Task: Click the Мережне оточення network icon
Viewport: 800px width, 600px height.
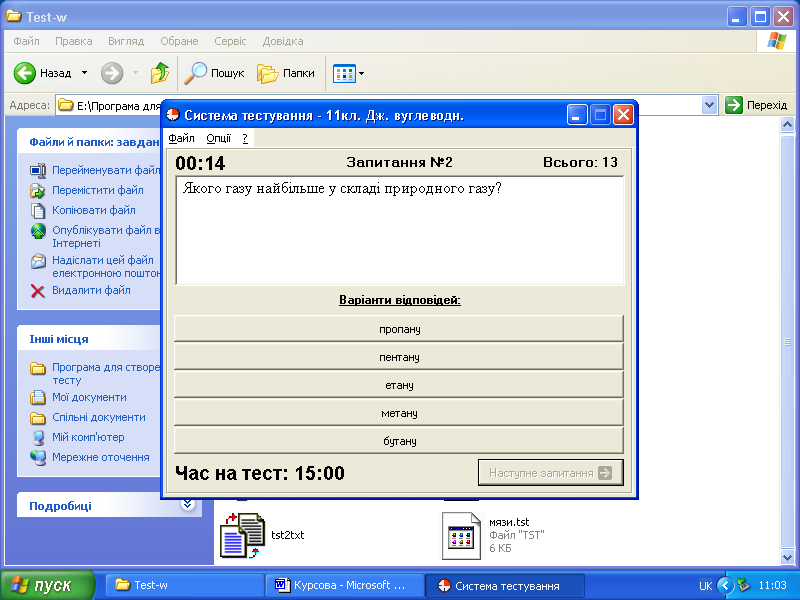Action: (38, 457)
